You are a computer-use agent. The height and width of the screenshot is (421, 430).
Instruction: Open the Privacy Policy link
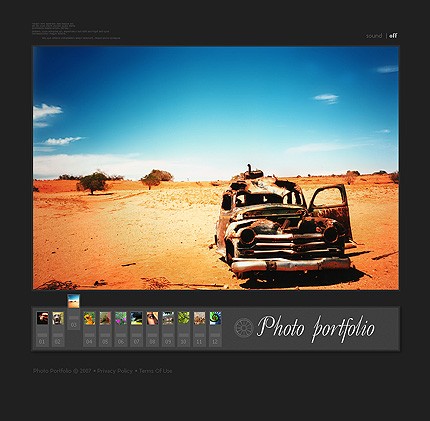click(x=115, y=371)
